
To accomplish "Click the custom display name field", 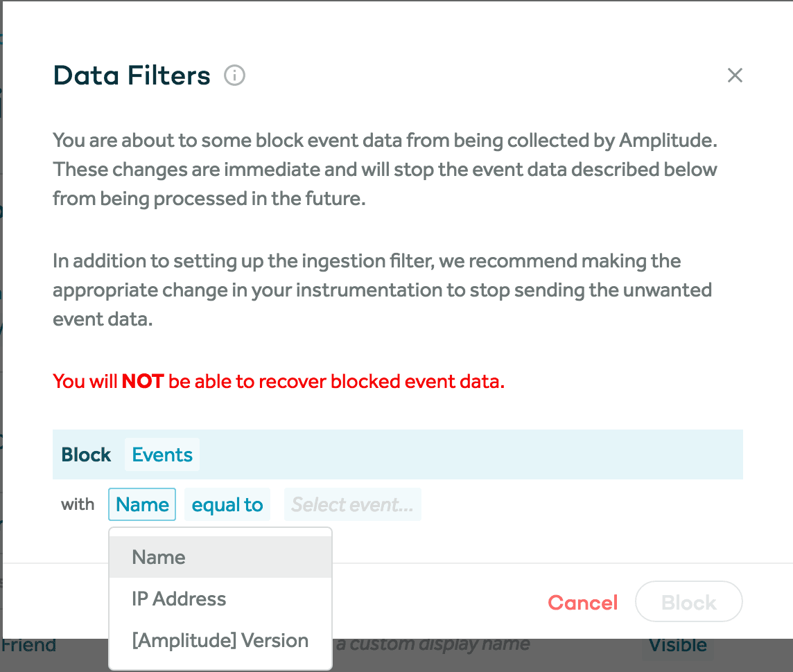I will pyautogui.click(x=433, y=644).
